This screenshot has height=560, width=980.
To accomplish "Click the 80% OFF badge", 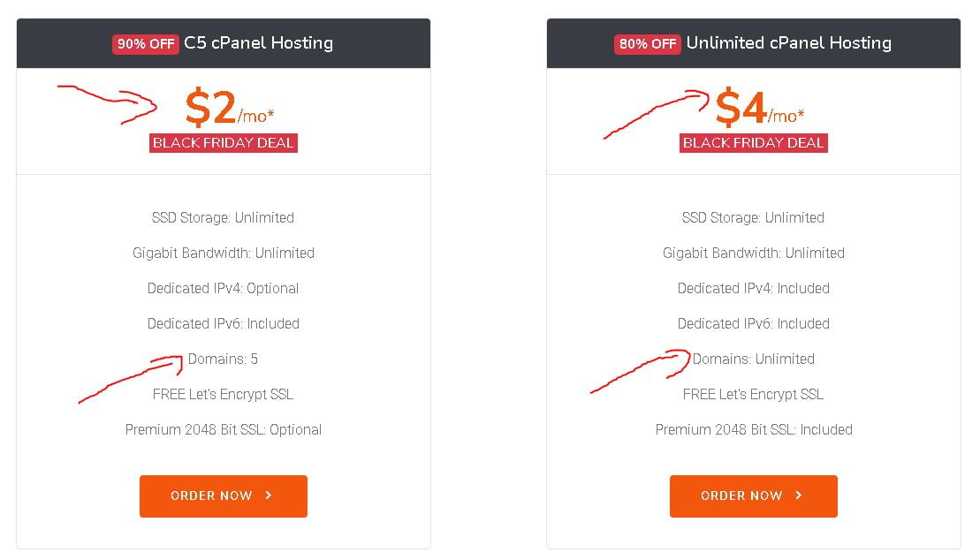I will click(x=648, y=44).
